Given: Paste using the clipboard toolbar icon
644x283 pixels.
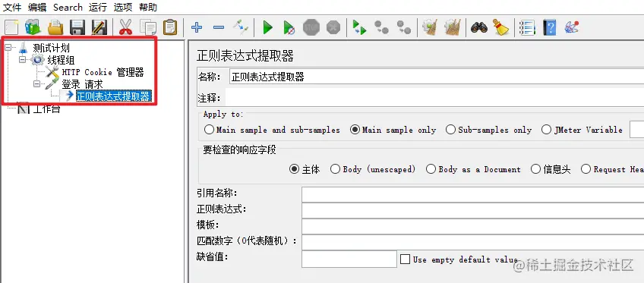Looking at the screenshot, I should click(x=170, y=27).
